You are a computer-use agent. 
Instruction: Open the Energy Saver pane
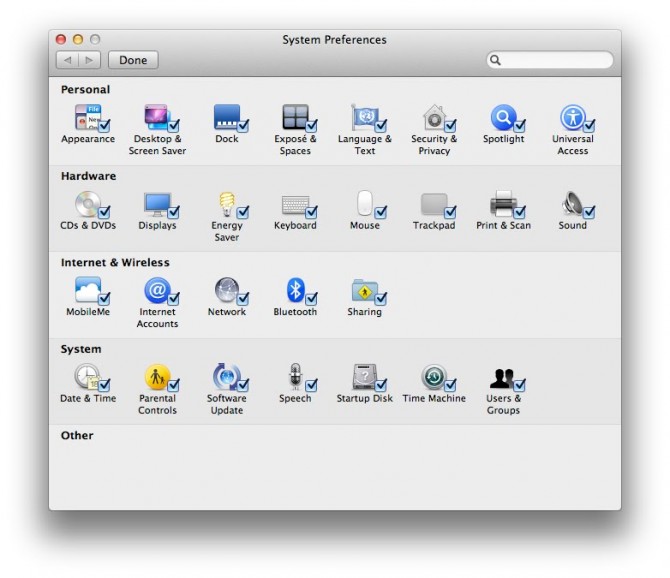[x=225, y=204]
